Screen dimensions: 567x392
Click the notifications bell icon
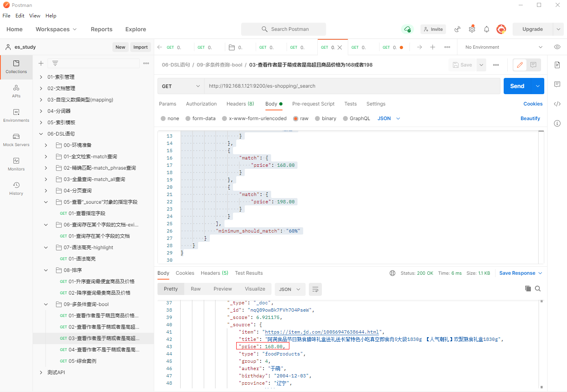click(x=486, y=29)
